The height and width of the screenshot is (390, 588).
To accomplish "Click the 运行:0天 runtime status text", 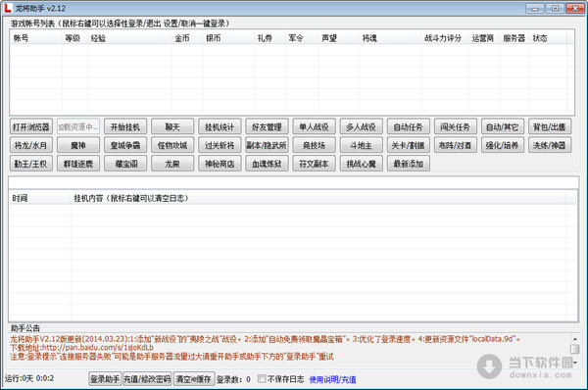I will (29, 378).
